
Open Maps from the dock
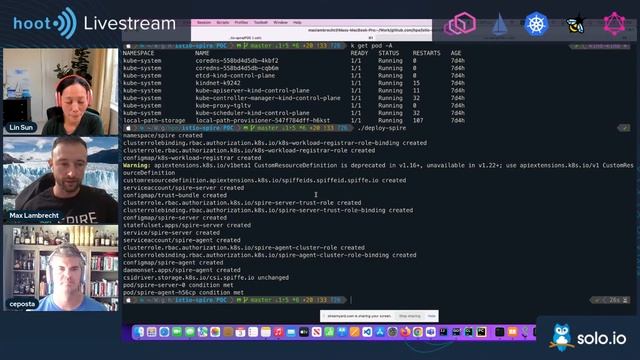coord(203,332)
